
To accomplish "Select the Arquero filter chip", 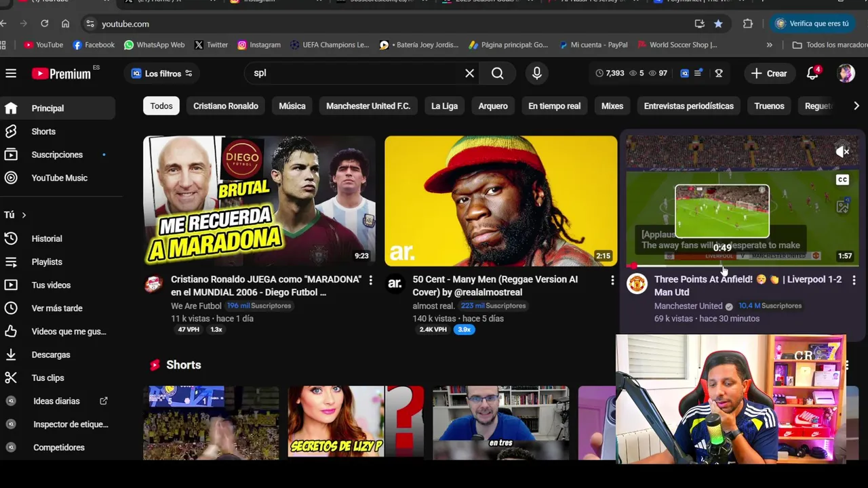I will click(x=493, y=106).
